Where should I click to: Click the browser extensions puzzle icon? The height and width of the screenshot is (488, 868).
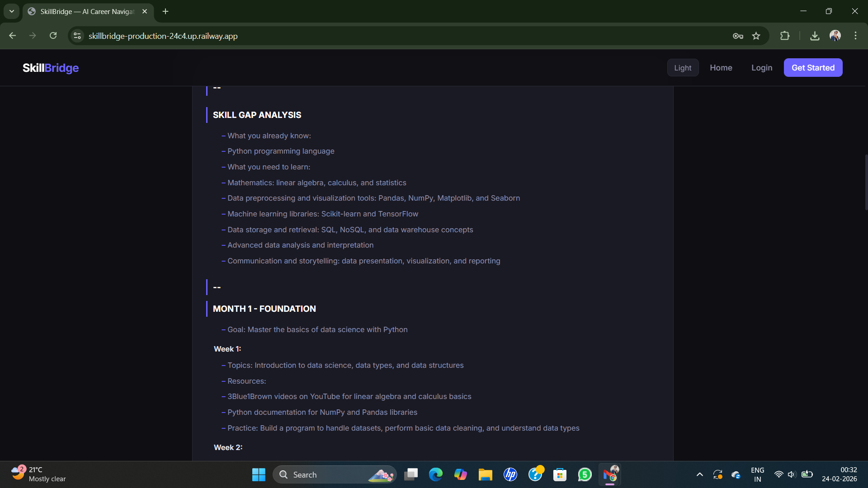pos(785,36)
